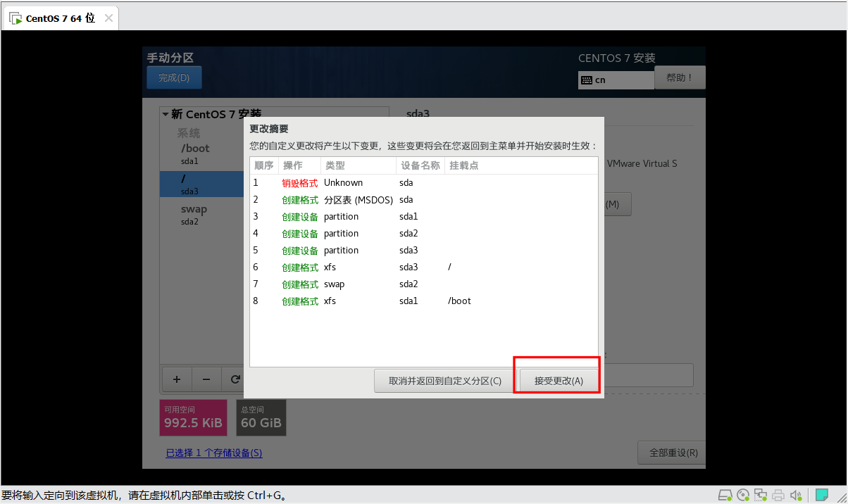
Task: Click the 帮助! help button
Action: [x=680, y=77]
